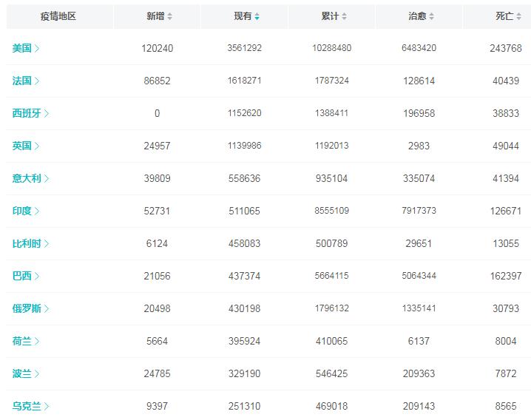Click chevron next to 荷兰
531x420 pixels.
(x=37, y=341)
